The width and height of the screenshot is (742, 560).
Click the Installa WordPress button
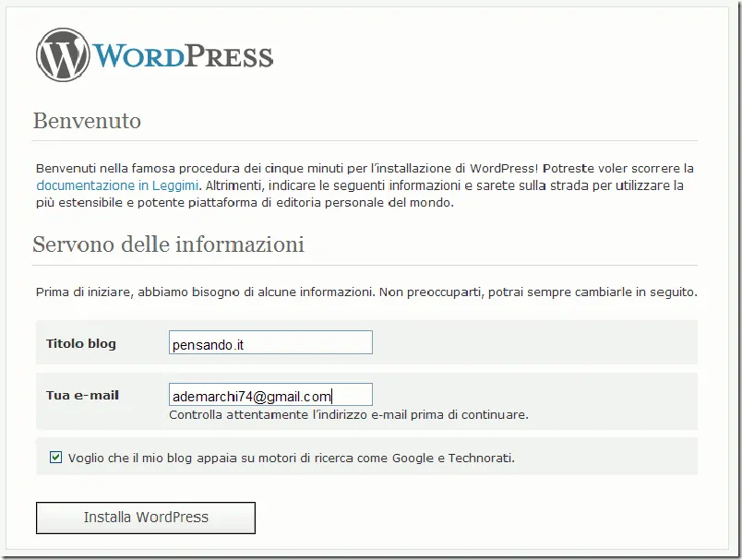[146, 518]
